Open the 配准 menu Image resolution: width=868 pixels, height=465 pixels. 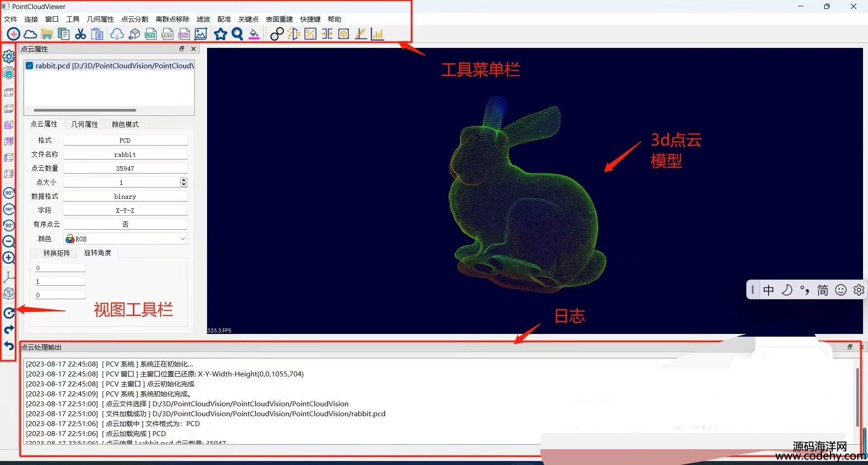click(x=224, y=19)
